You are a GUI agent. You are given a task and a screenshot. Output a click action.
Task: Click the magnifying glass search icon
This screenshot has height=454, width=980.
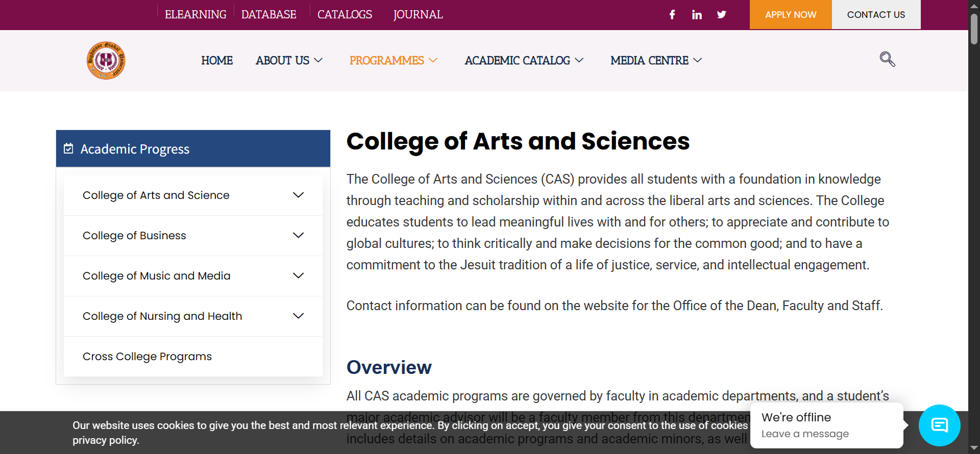coord(887,60)
